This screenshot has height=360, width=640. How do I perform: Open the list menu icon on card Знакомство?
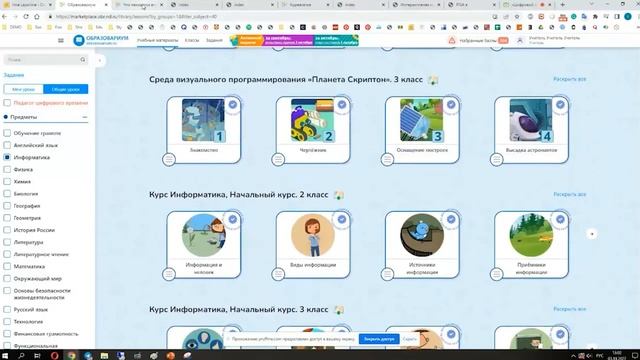click(x=169, y=159)
